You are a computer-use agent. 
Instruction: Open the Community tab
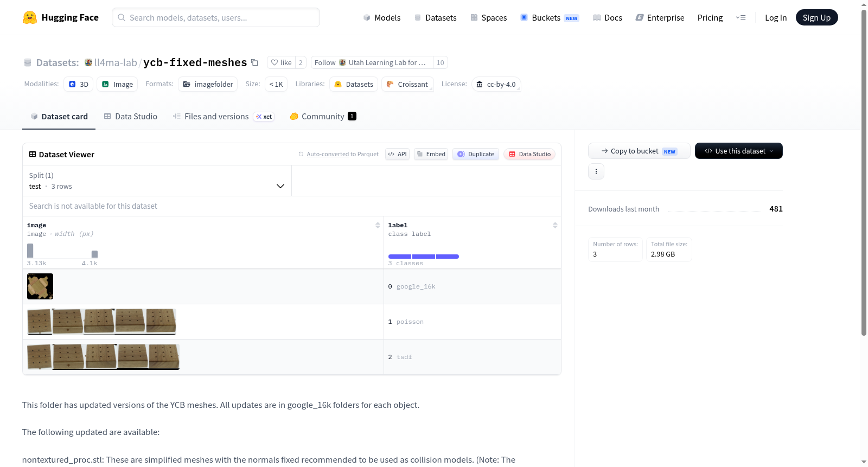coord(323,116)
